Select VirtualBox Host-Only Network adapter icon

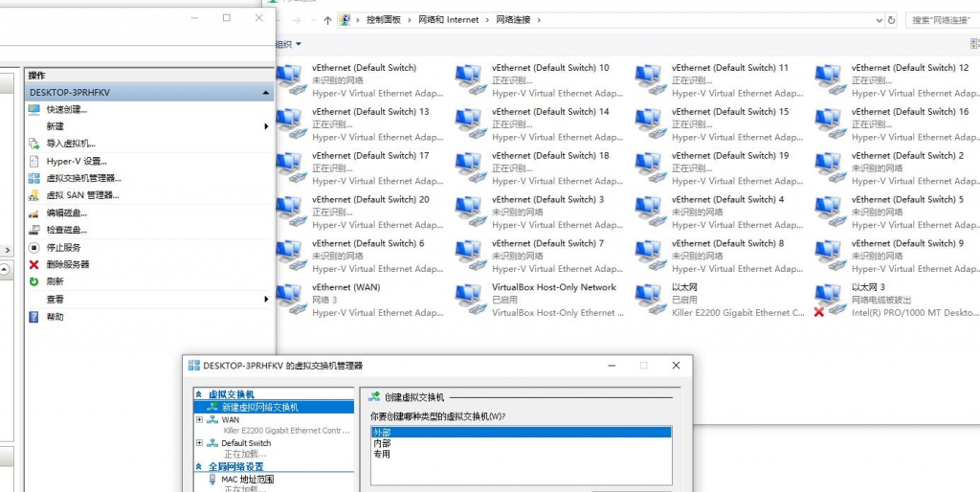point(469,299)
